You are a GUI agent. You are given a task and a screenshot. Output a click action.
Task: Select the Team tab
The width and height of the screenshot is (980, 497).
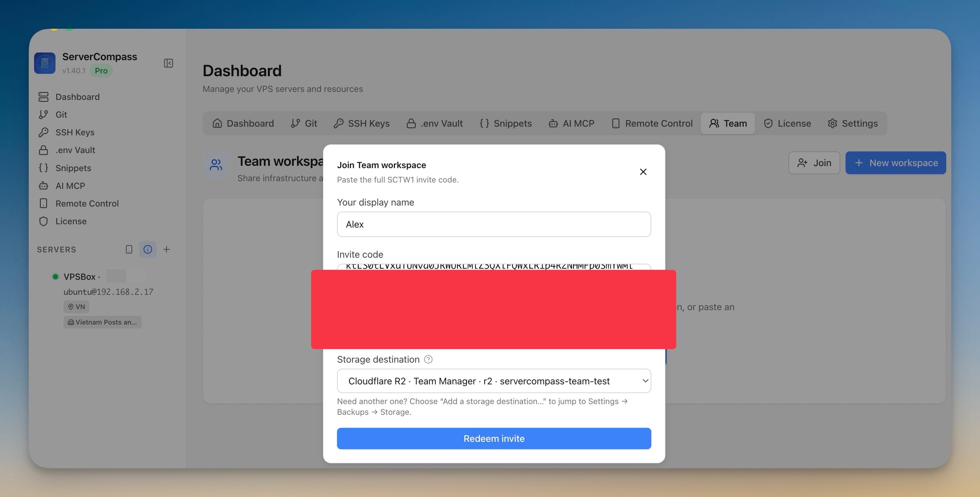pos(728,123)
